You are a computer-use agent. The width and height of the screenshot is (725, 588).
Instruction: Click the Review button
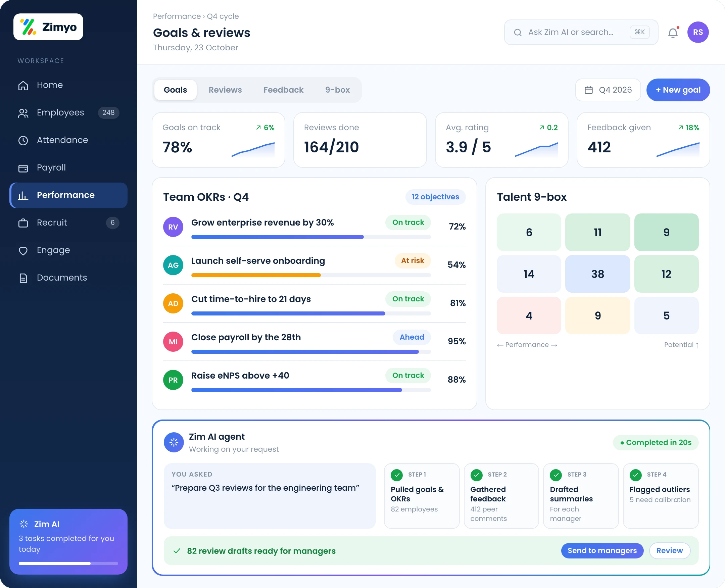pyautogui.click(x=669, y=550)
